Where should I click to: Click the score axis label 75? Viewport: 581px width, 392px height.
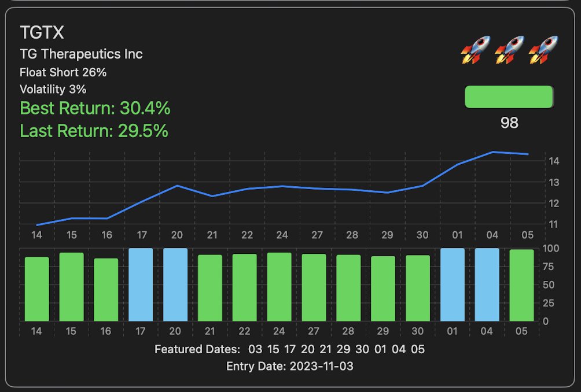549,267
